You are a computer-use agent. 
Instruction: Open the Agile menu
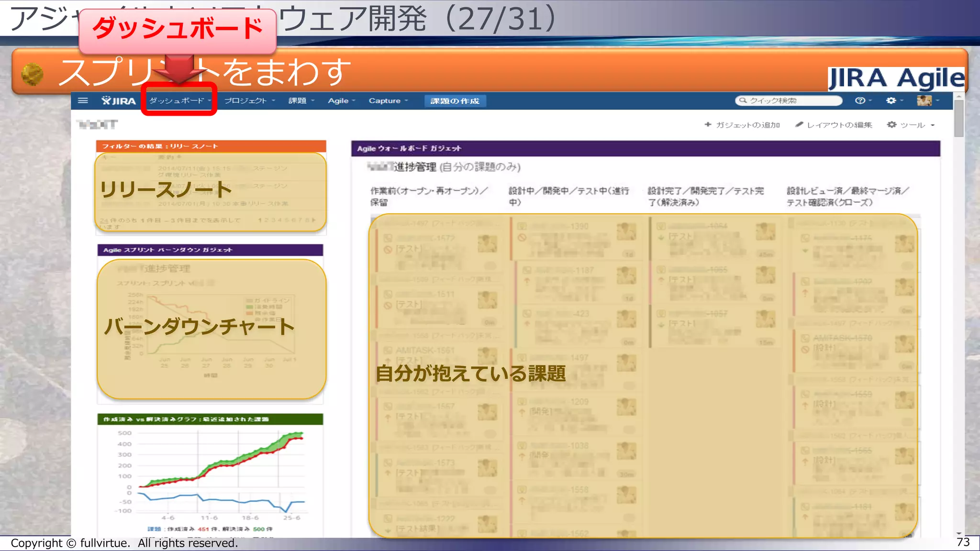(x=341, y=100)
